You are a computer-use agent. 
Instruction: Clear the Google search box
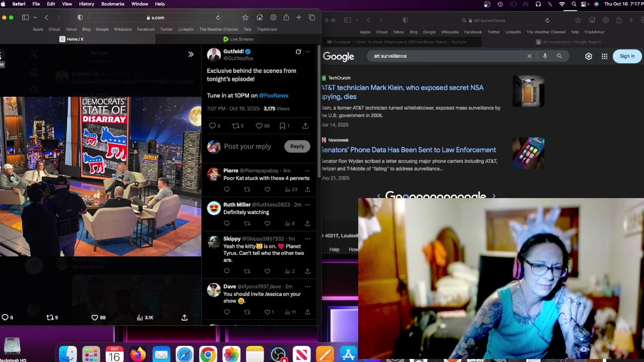(x=529, y=56)
